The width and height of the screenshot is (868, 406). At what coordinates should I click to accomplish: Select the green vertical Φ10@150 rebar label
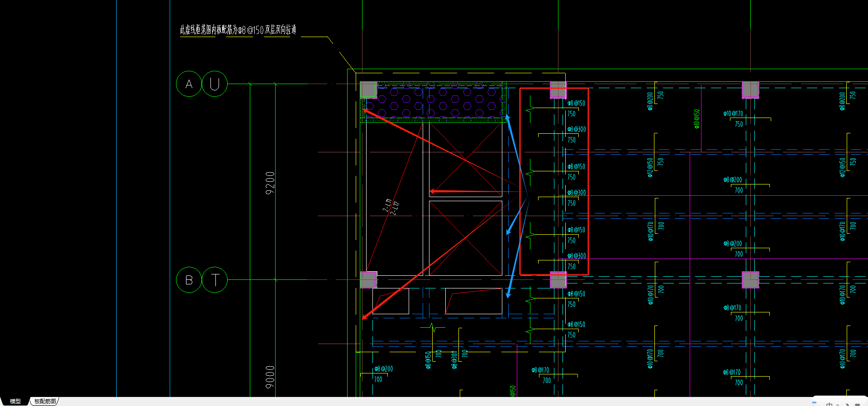click(697, 119)
